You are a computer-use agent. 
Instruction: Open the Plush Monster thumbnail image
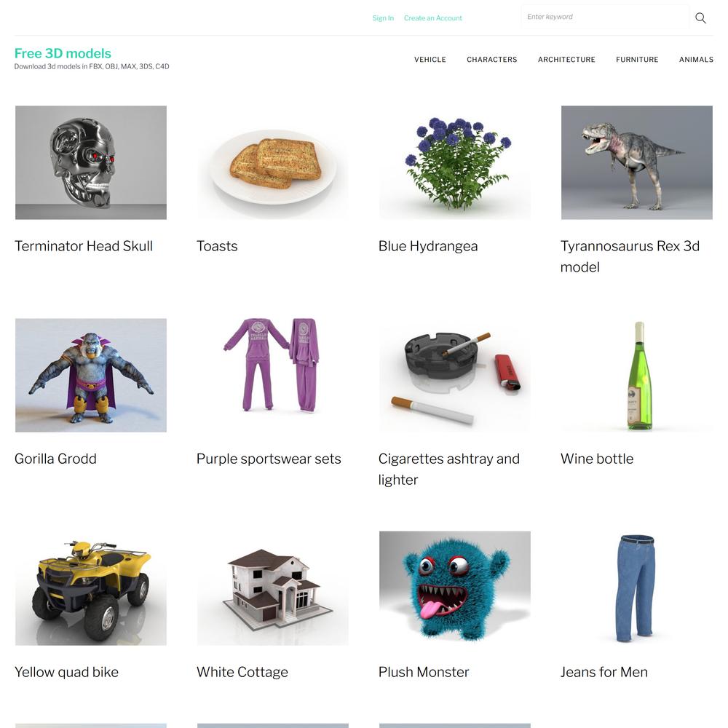[455, 588]
